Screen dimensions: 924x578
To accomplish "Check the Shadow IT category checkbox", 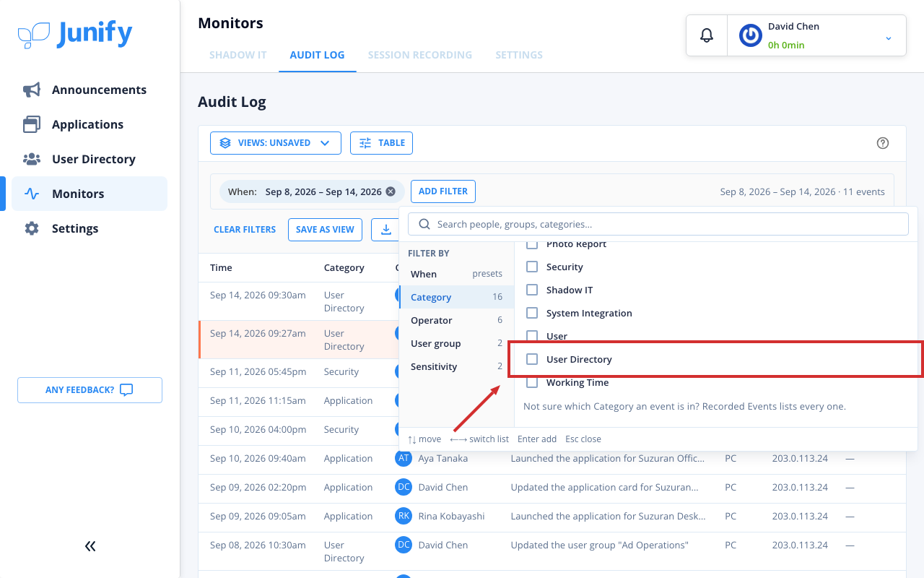I will click(532, 290).
